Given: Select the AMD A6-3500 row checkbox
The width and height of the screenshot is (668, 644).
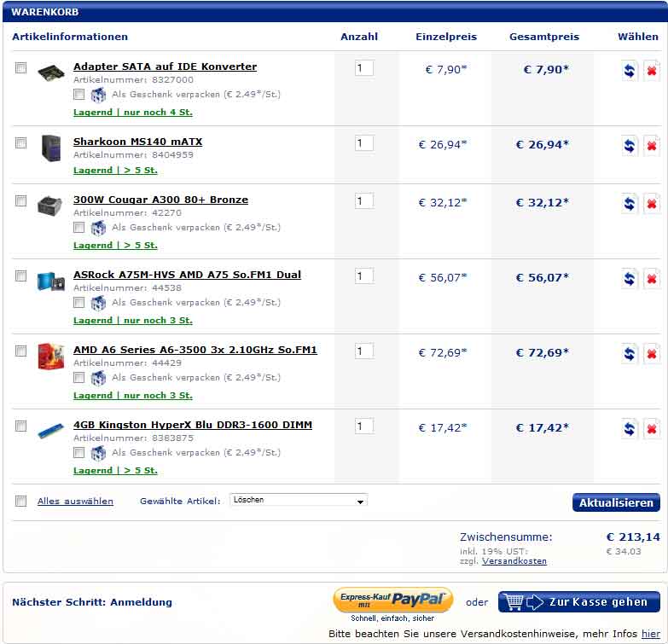Looking at the screenshot, I should (x=20, y=351).
